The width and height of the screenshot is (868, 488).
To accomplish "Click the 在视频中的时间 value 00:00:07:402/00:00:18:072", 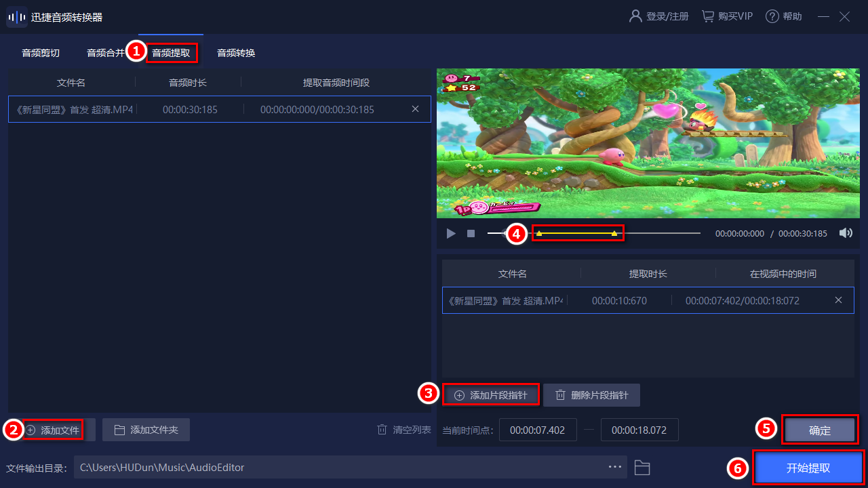I will coord(743,300).
